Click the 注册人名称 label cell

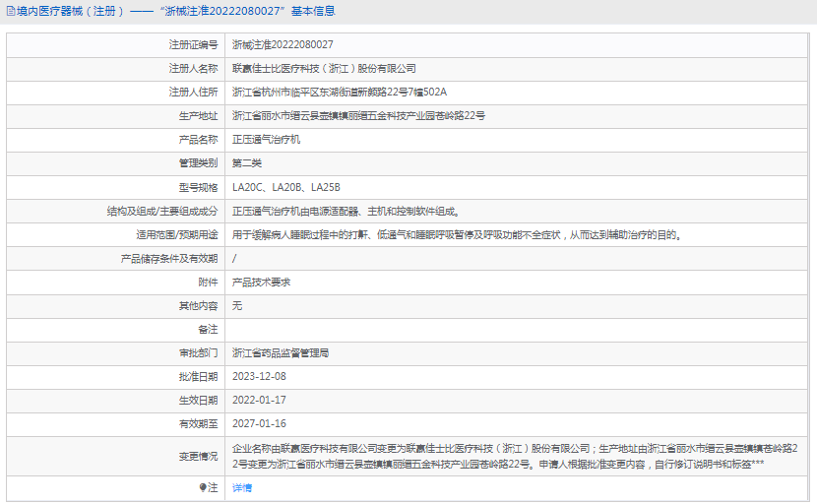(116, 69)
